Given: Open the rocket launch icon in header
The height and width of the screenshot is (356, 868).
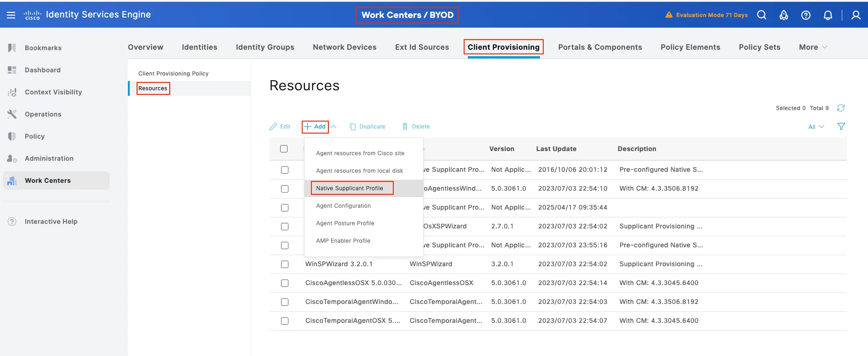Looking at the screenshot, I should [784, 15].
